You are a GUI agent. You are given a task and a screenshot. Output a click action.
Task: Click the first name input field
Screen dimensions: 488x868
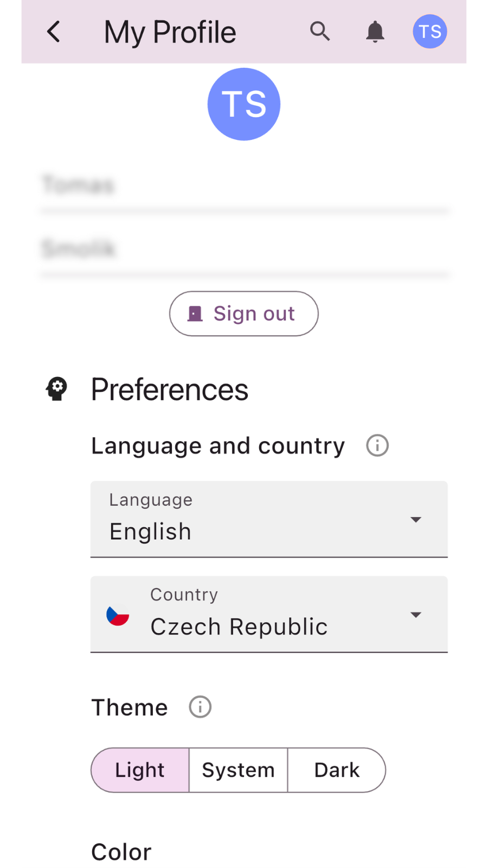coord(244,186)
